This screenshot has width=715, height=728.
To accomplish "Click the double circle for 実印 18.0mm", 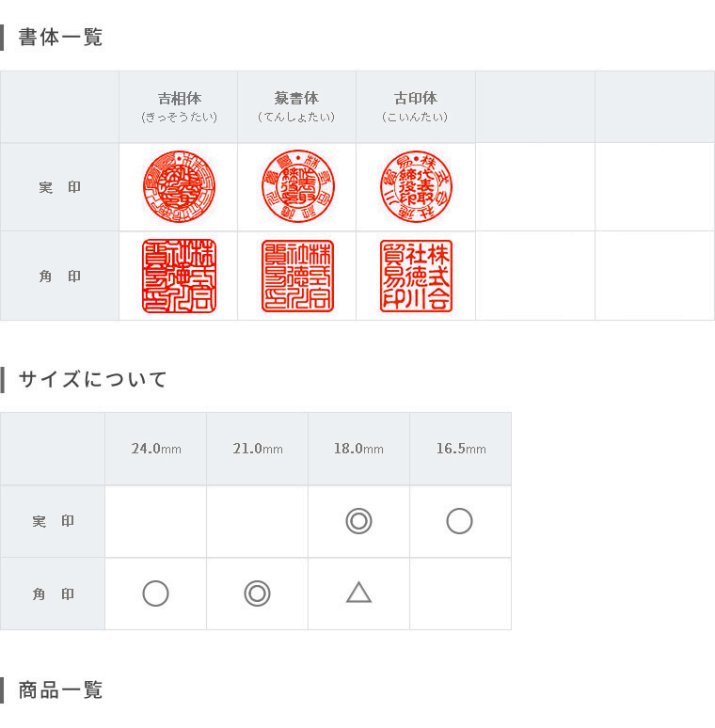I will 358,521.
